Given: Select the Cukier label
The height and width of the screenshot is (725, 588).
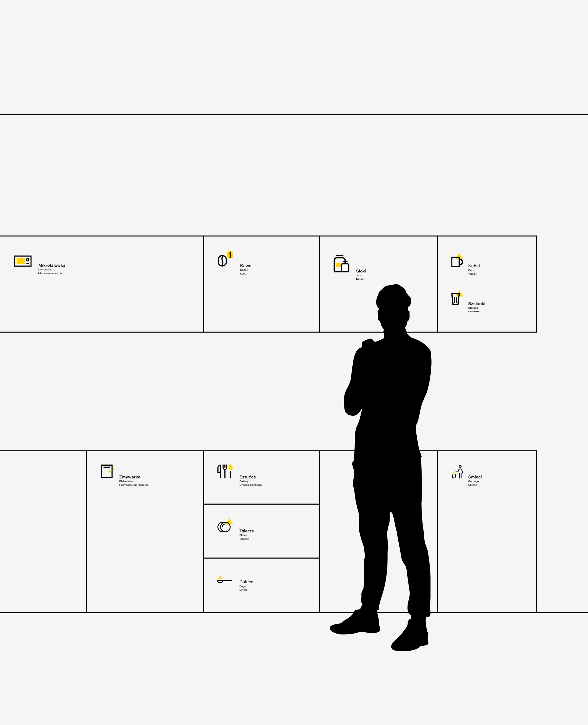Looking at the screenshot, I should click(246, 582).
